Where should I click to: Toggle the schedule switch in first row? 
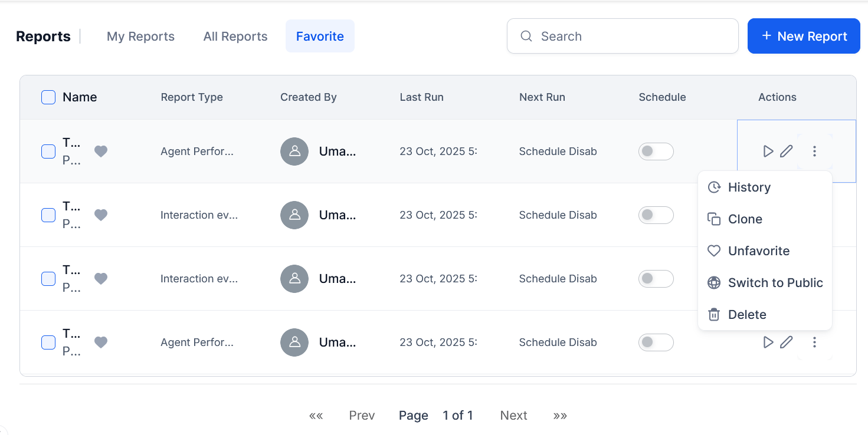tap(656, 151)
